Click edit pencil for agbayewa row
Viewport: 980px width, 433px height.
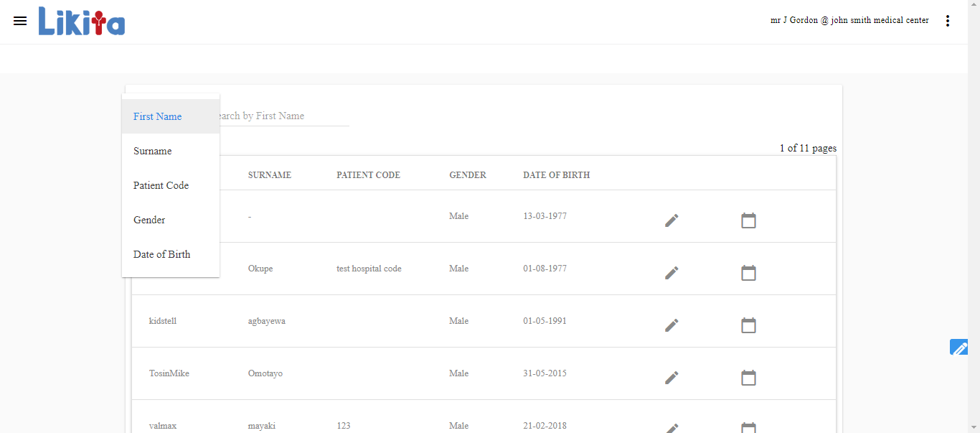[x=672, y=325]
